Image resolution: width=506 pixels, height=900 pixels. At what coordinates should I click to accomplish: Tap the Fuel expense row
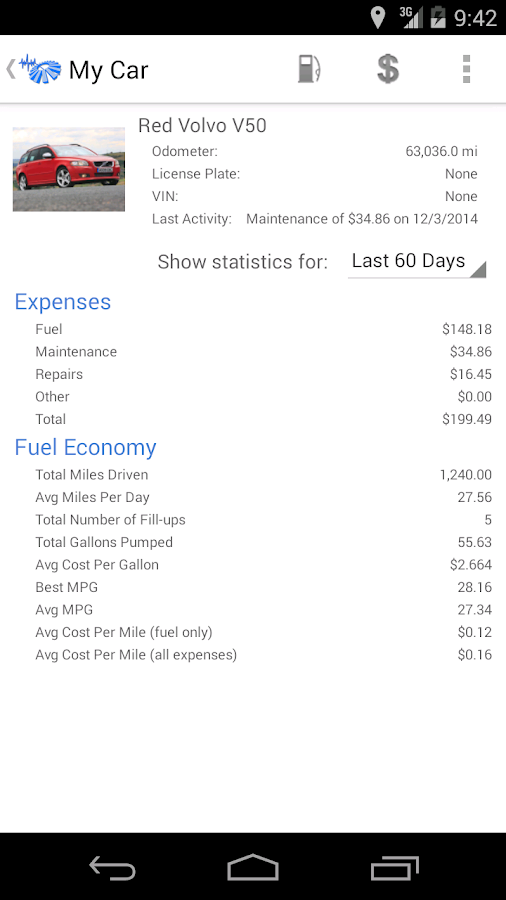pyautogui.click(x=263, y=329)
